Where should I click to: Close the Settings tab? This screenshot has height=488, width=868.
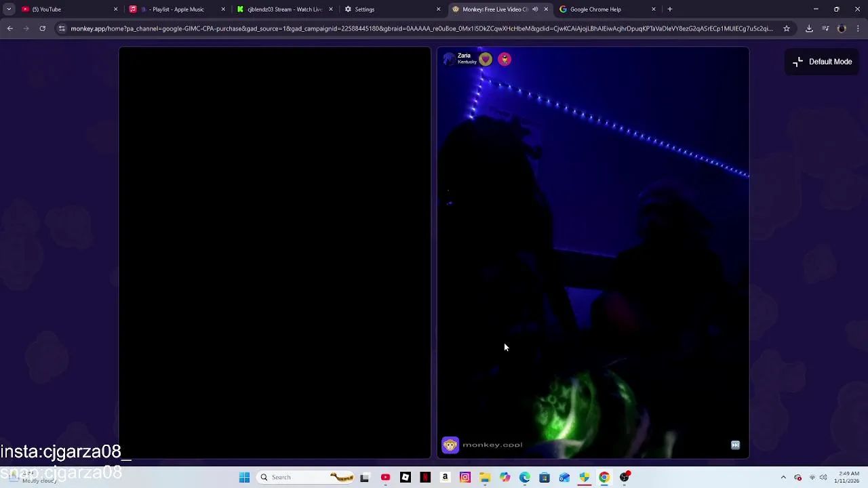point(438,9)
